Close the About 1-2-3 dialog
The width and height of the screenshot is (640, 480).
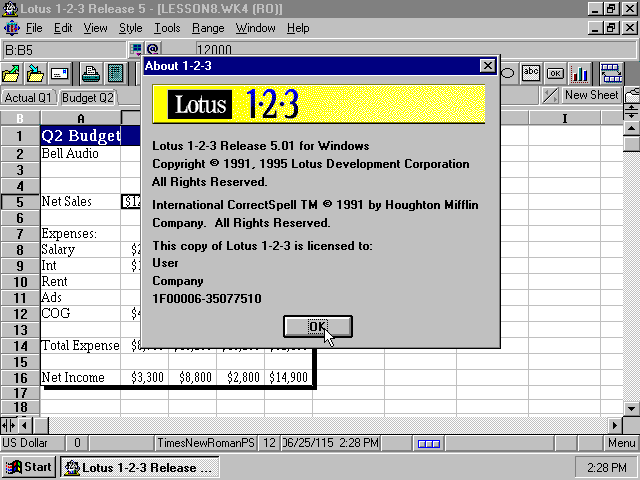[x=487, y=66]
